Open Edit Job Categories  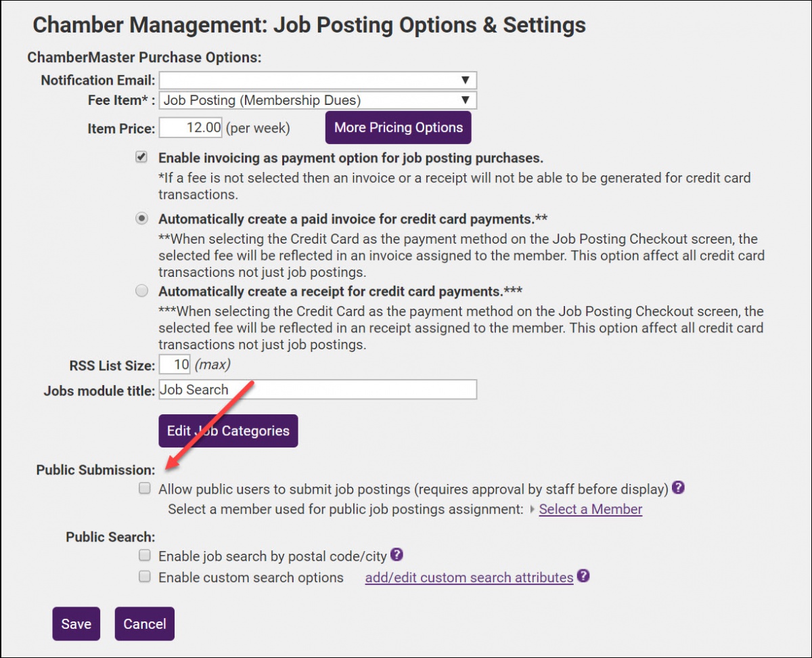(x=227, y=431)
